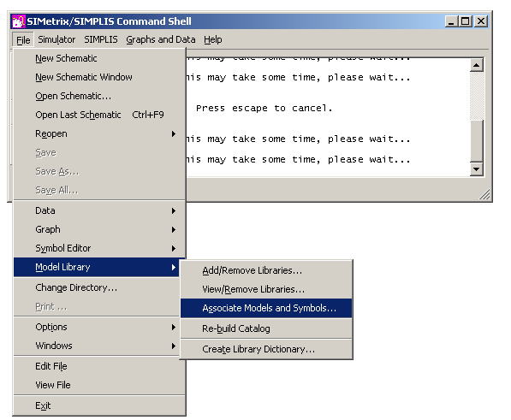The height and width of the screenshot is (420, 511).
Task: Open the Simulator menu
Action: [56, 39]
